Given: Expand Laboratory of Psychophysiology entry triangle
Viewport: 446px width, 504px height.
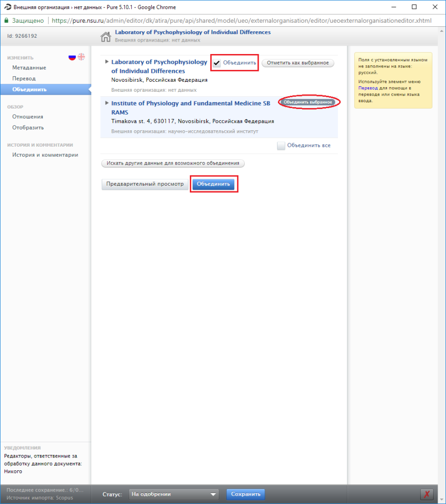Looking at the screenshot, I should (x=107, y=62).
